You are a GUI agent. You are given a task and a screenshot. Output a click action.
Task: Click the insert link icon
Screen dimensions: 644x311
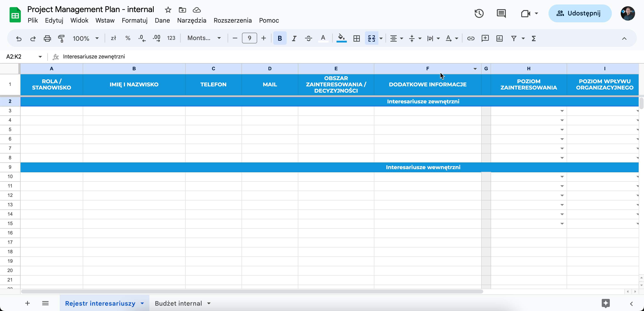pyautogui.click(x=471, y=38)
